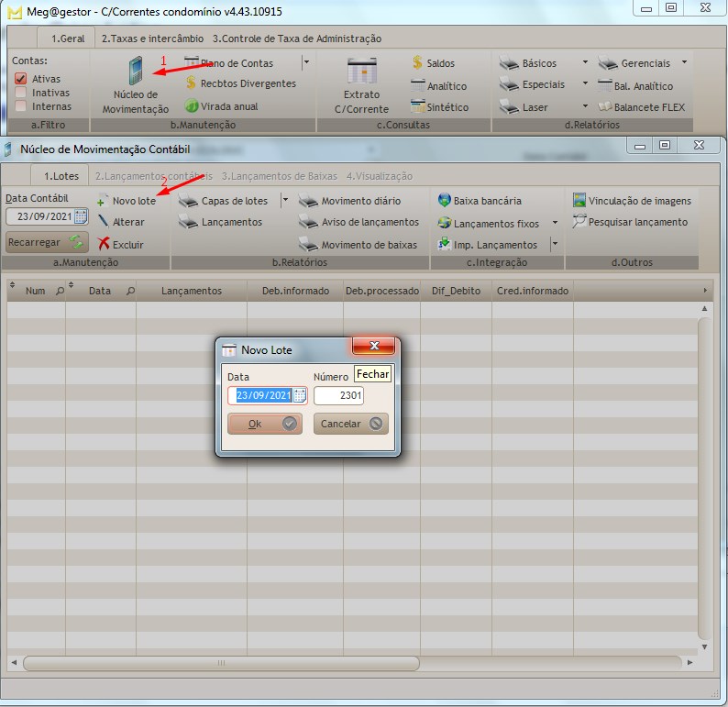This screenshot has height=707, width=728.
Task: Switch to 2.Taxas e intercâmbio tab
Action: pos(152,39)
